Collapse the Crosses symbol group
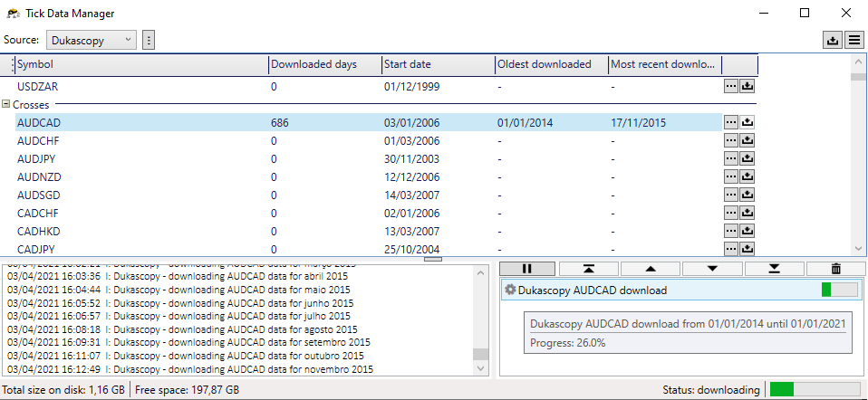Image resolution: width=868 pixels, height=400 pixels. pyautogui.click(x=6, y=104)
